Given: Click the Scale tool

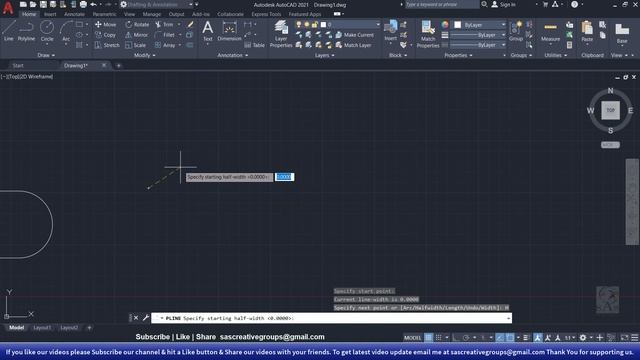Looking at the screenshot, I should [136, 45].
